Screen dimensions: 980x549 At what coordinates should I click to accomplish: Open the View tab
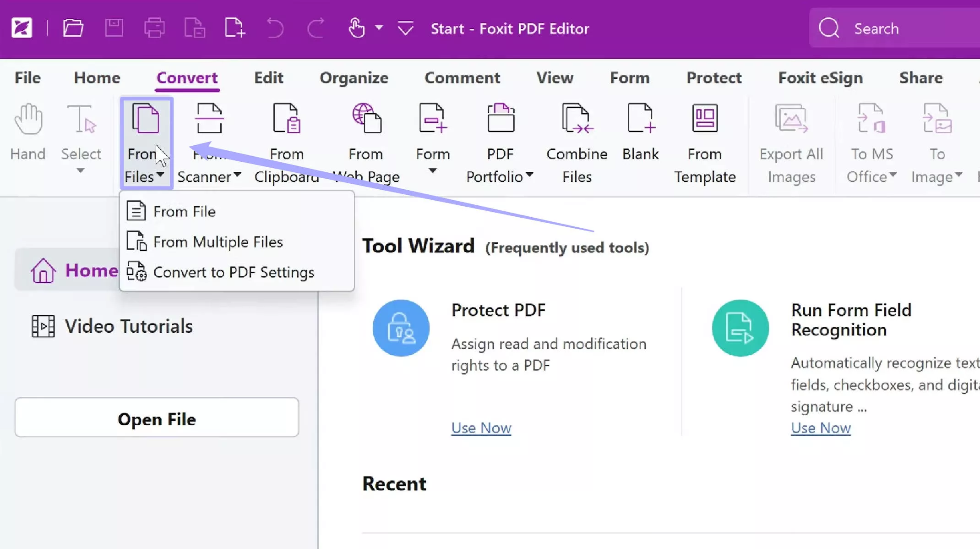click(555, 78)
